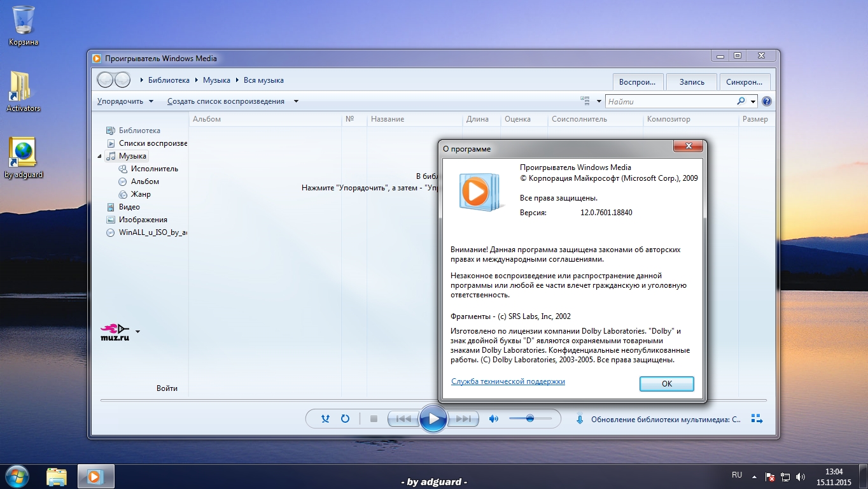The image size is (868, 489).
Task: Click the media library update status icon
Action: click(x=580, y=419)
